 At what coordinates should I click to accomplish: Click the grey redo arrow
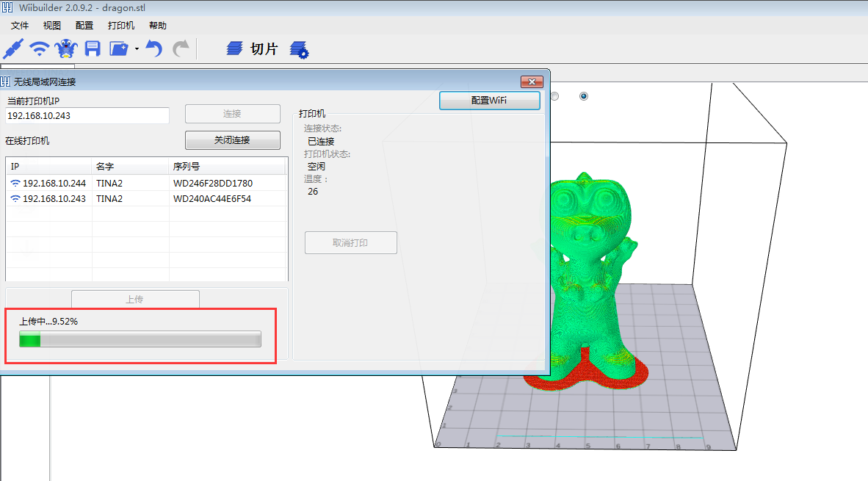click(180, 49)
